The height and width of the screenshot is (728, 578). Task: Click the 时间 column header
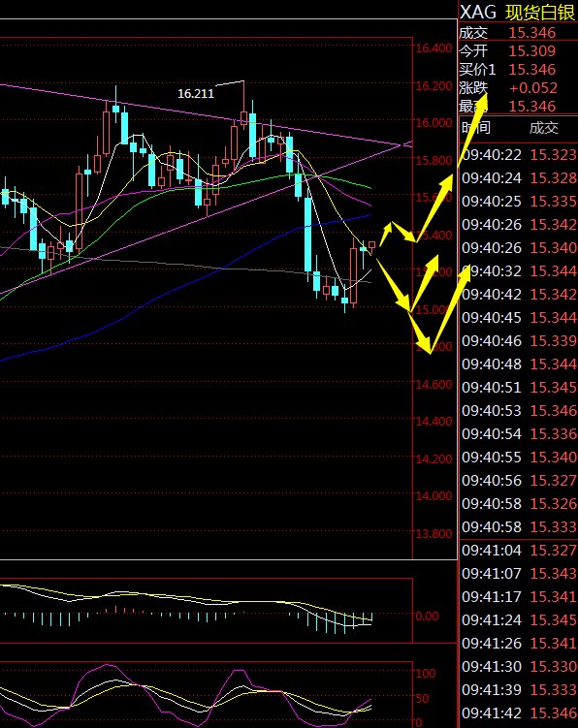click(x=476, y=128)
